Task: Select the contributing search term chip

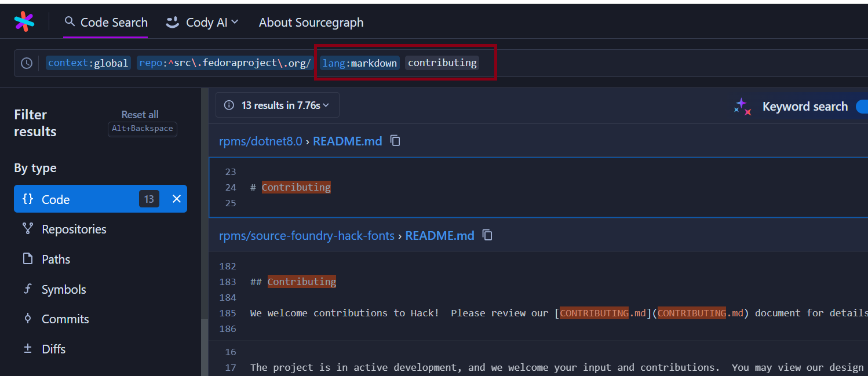Action: 442,63
